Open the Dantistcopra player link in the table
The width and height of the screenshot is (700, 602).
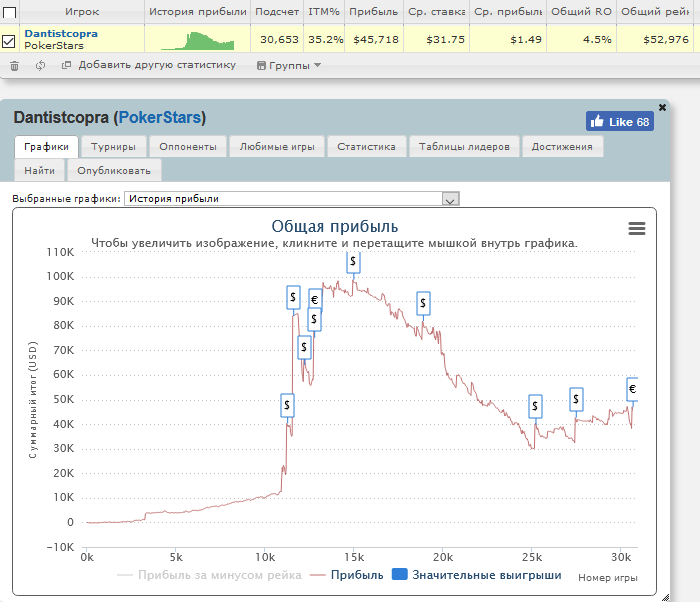click(61, 34)
